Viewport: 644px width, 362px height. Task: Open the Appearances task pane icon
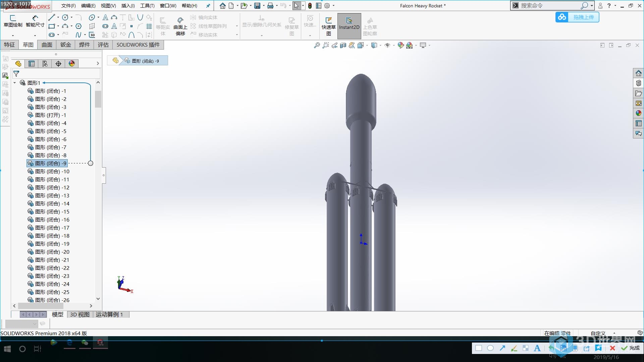638,113
